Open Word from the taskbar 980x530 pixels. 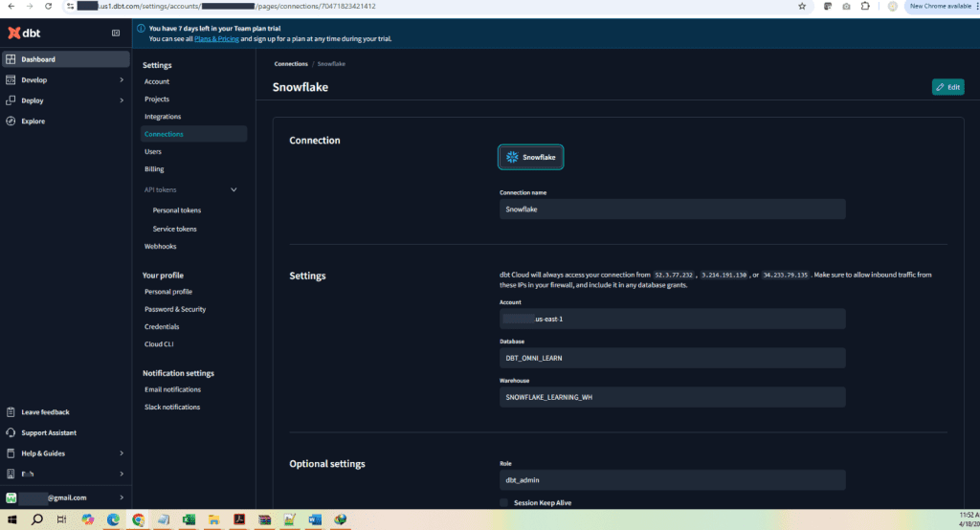[315, 519]
